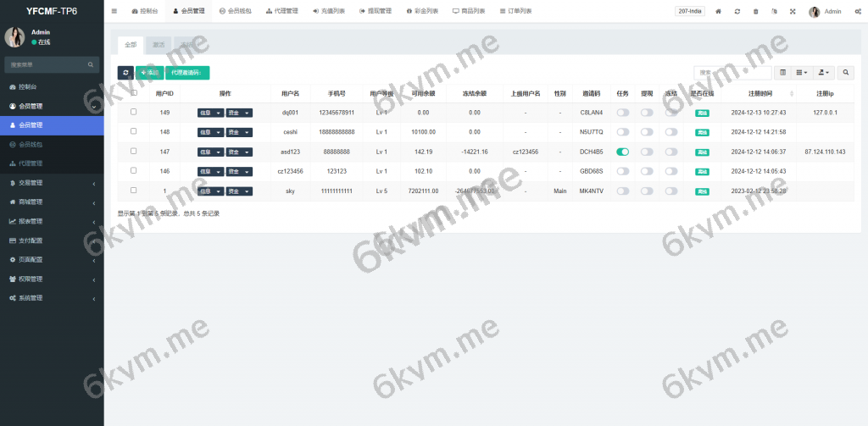Open the 代理管理 top tab

coord(281,11)
